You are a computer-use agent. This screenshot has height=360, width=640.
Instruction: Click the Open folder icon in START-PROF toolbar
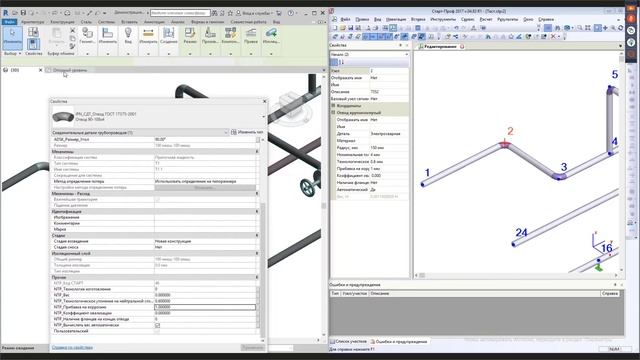click(343, 28)
